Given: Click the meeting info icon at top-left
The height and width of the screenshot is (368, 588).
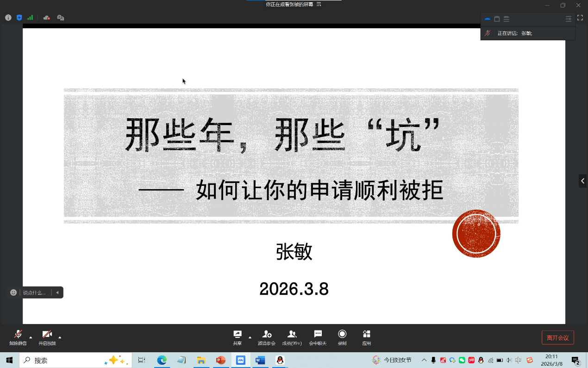Looking at the screenshot, I should click(8, 18).
